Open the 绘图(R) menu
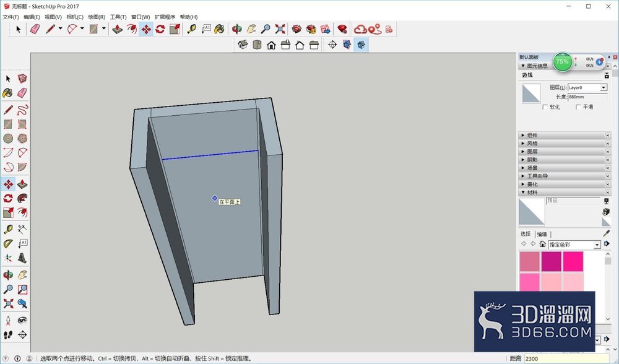The height and width of the screenshot is (364, 619). (x=97, y=17)
